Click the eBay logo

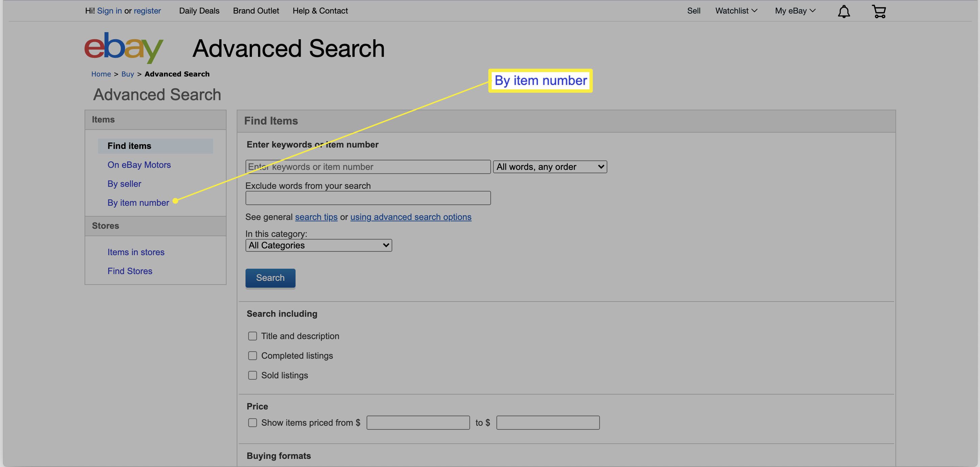click(x=124, y=48)
